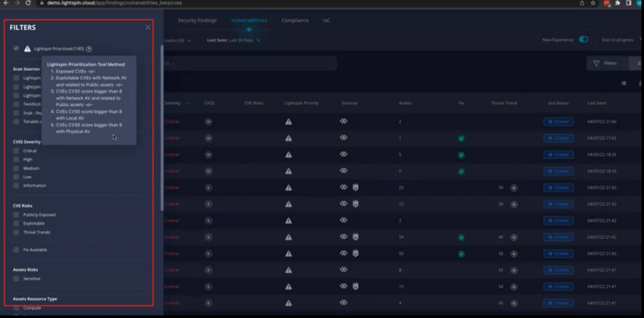Click the list view icon above the table
Image resolution: width=644 pixels, height=318 pixels.
coord(624,83)
